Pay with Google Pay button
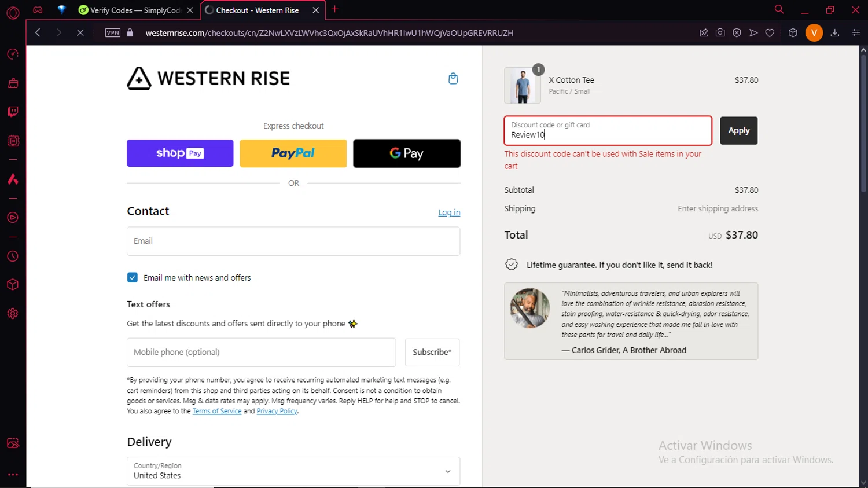Screen dimensions: 868x488 point(407,153)
